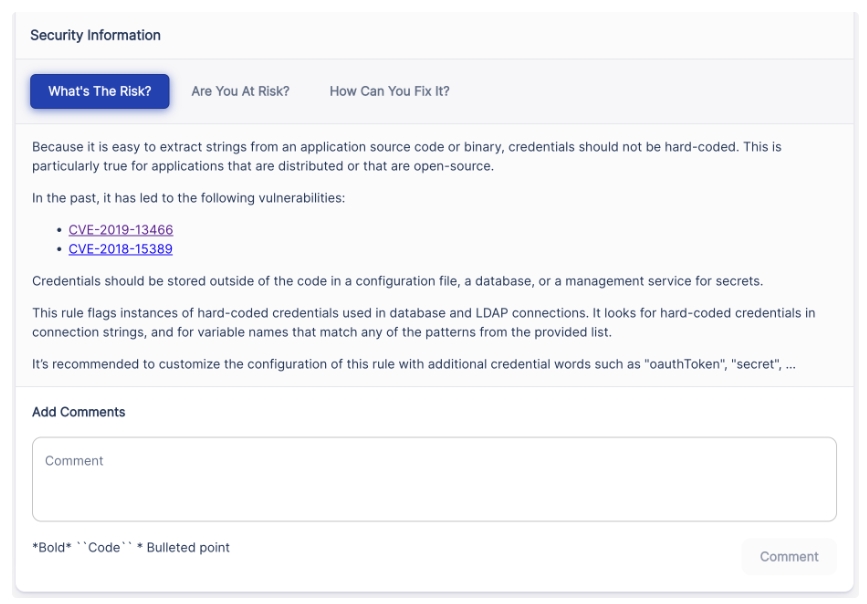Image resolution: width=867 pixels, height=604 pixels.
Task: Click the Security Information heading
Action: tap(95, 35)
